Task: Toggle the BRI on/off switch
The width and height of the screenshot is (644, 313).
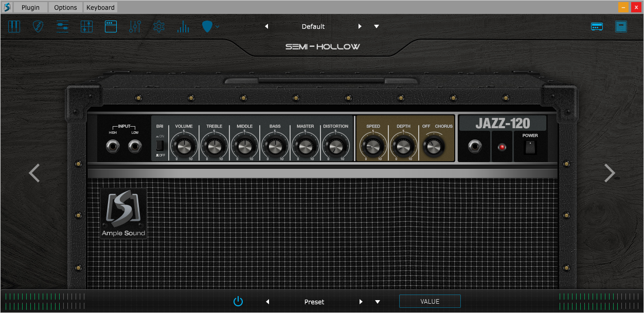Action: (x=160, y=145)
